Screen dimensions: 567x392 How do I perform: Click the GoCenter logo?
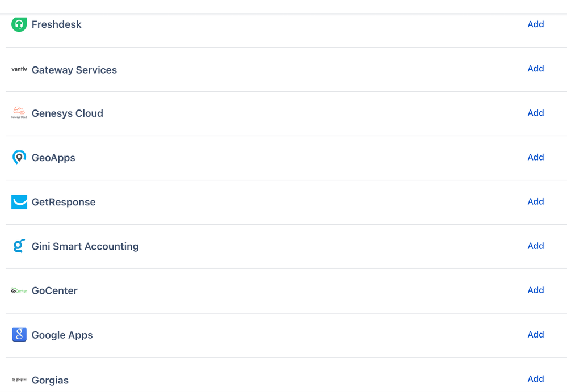tap(19, 290)
